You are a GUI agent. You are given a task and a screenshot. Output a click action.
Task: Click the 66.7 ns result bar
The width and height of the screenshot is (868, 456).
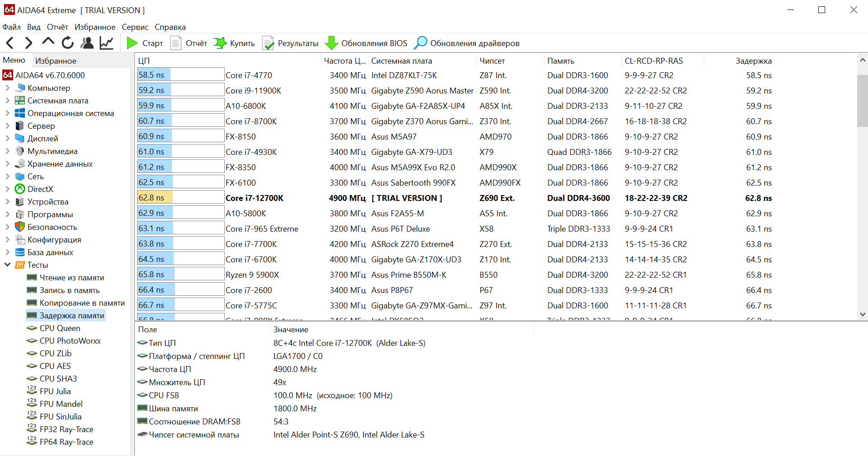(180, 305)
